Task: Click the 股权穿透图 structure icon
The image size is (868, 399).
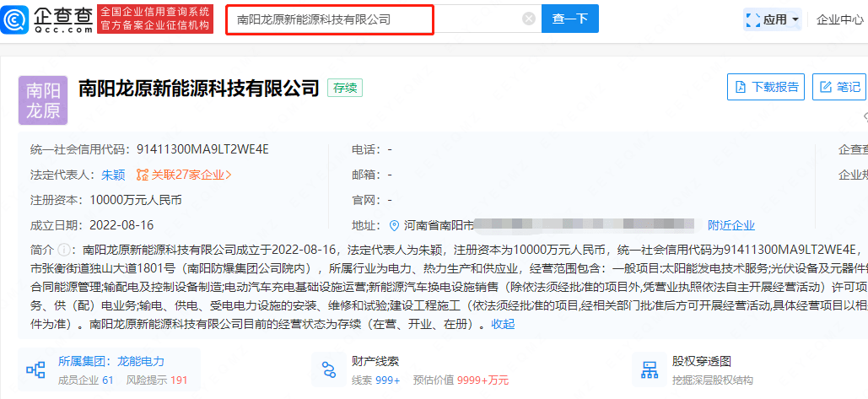Action: (648, 369)
